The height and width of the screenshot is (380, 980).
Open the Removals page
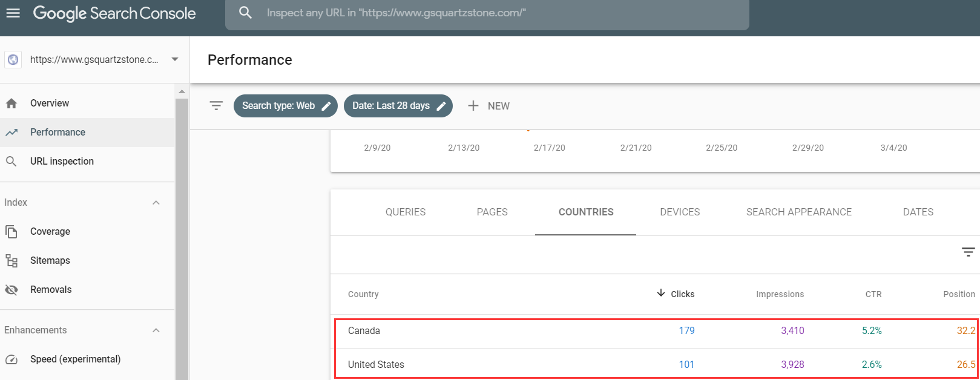(x=87, y=290)
